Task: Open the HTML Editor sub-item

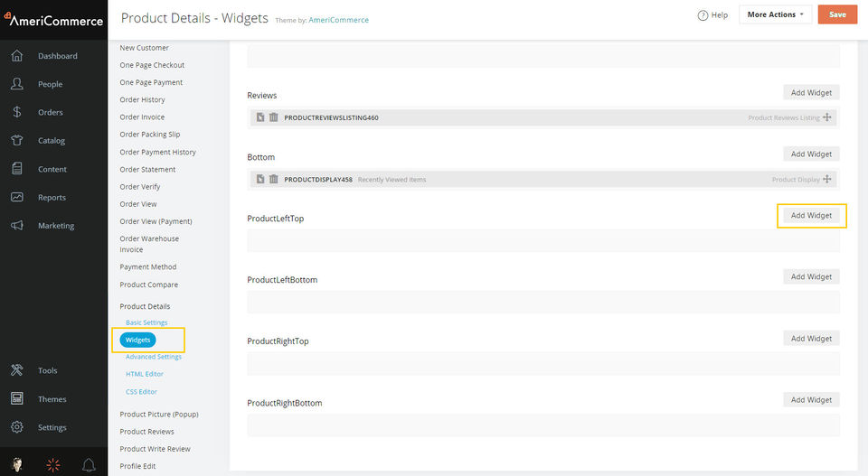Action: (x=145, y=374)
